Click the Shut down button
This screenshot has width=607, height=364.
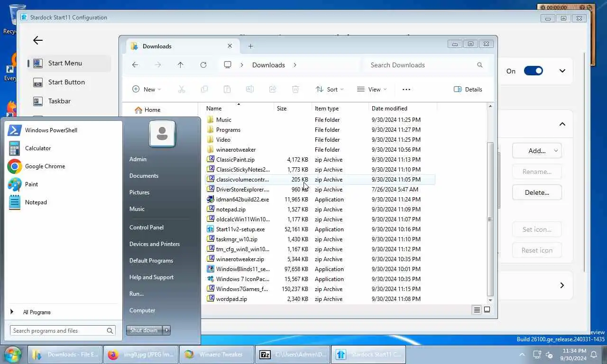click(x=144, y=330)
